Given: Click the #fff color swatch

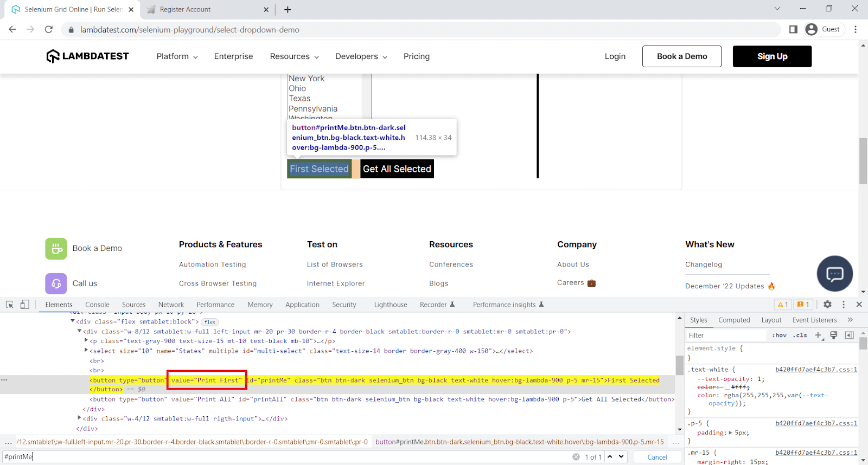Looking at the screenshot, I should tap(727, 387).
